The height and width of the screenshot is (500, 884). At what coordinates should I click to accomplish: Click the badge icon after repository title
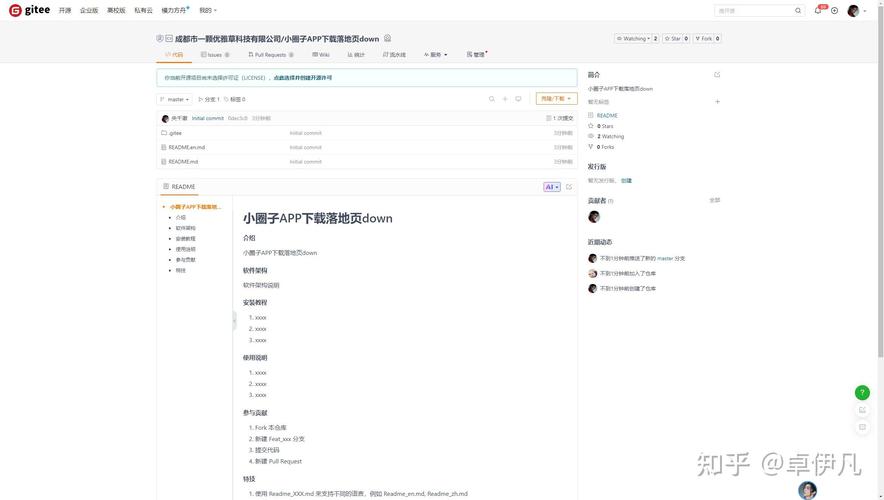(387, 38)
